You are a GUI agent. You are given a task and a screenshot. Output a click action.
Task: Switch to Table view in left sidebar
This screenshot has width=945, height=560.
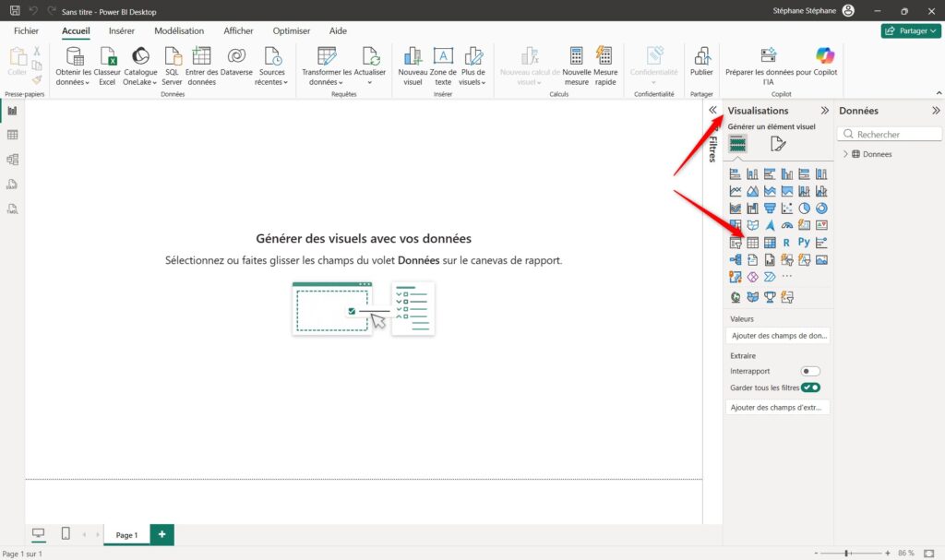12,135
